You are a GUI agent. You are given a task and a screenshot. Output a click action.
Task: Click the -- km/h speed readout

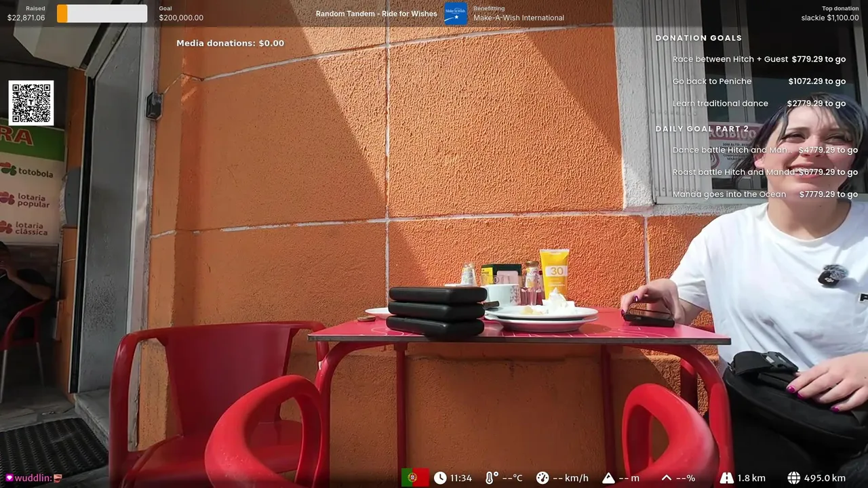(570, 478)
